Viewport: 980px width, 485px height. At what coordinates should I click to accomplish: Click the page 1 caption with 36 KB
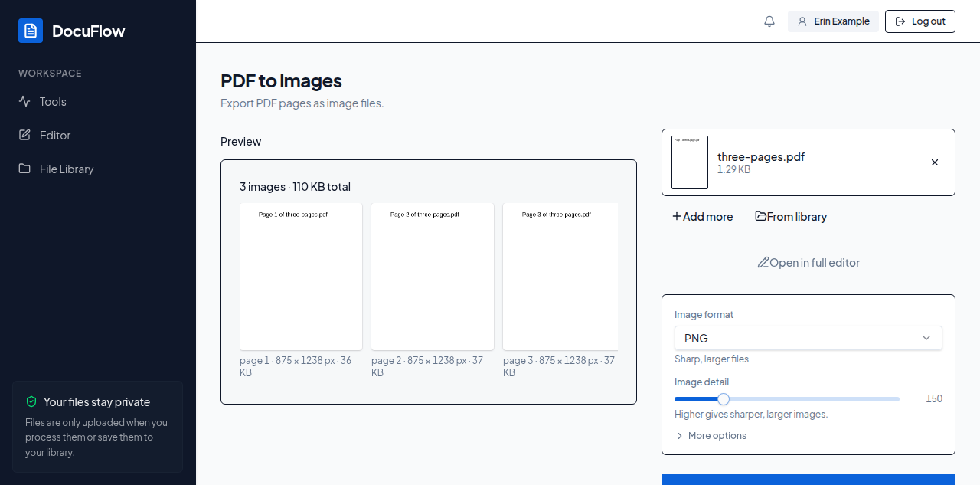click(x=296, y=366)
